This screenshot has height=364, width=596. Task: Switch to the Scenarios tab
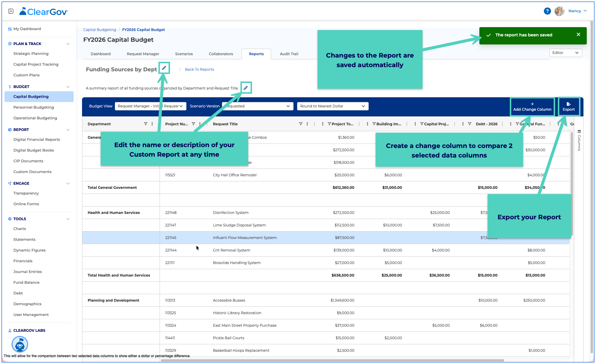pos(184,54)
